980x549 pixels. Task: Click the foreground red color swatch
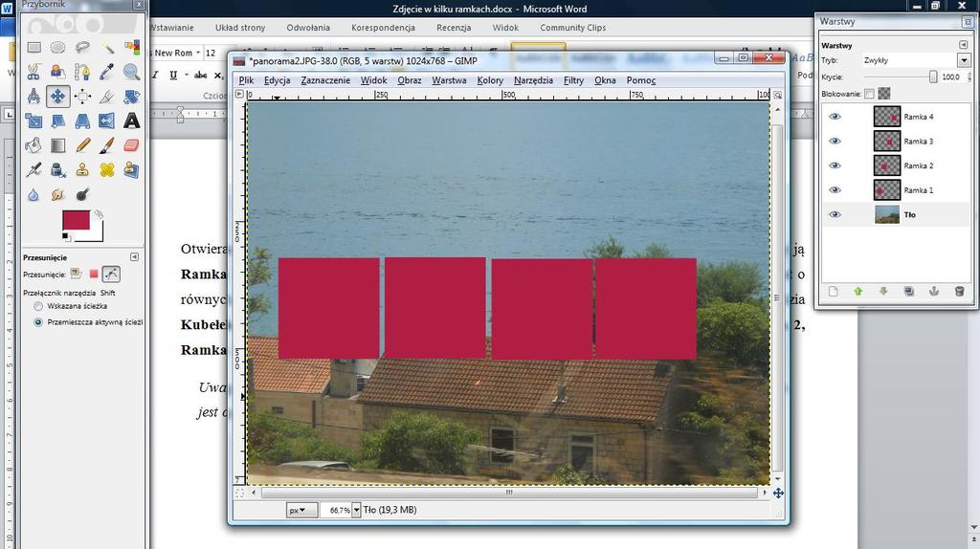(76, 220)
